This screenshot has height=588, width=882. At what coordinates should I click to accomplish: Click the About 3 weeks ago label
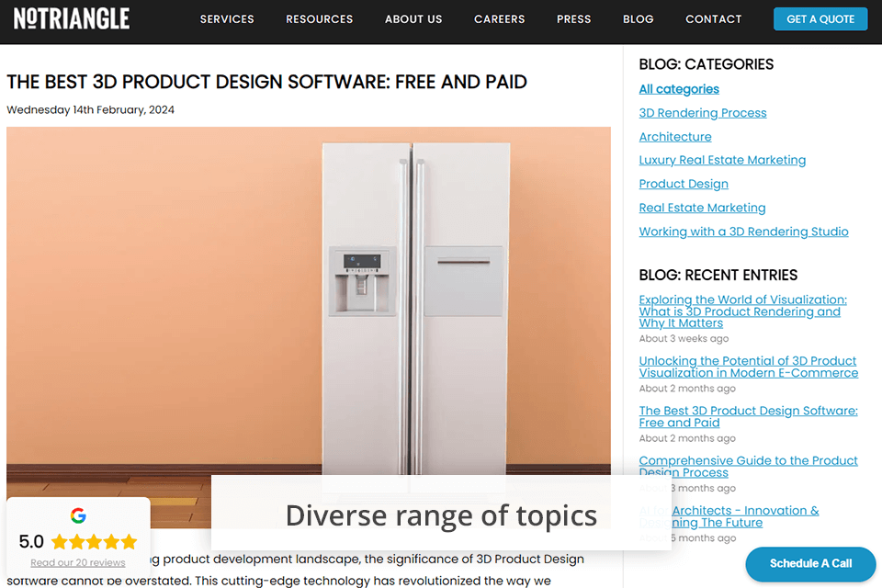pyautogui.click(x=684, y=339)
